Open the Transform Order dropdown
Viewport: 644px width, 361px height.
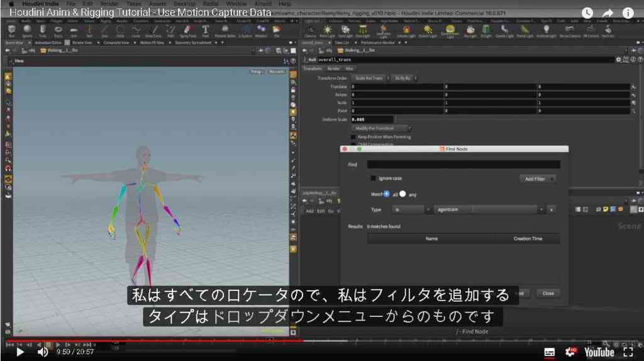pyautogui.click(x=370, y=78)
